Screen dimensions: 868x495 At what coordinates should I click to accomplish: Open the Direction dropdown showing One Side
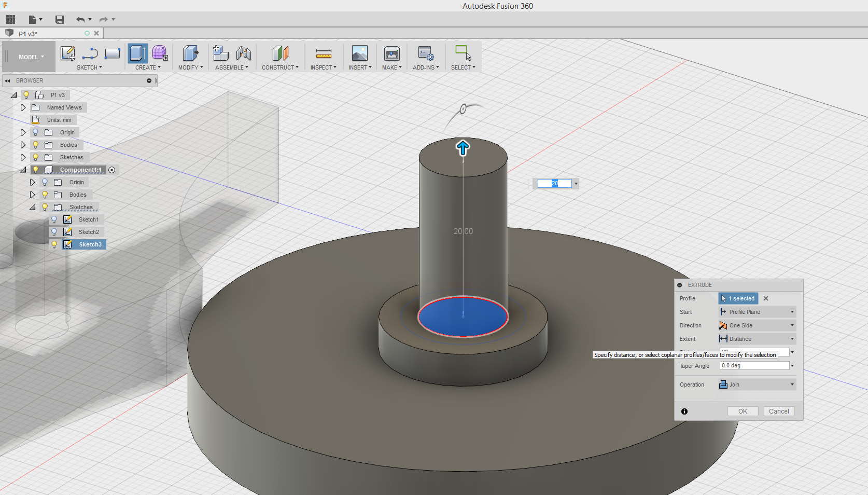point(757,325)
